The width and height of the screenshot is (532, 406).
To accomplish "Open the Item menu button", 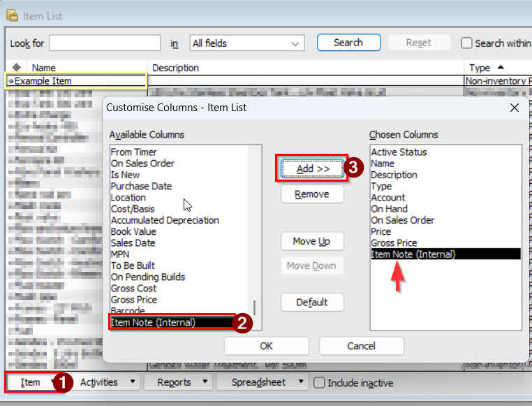I will 31,382.
